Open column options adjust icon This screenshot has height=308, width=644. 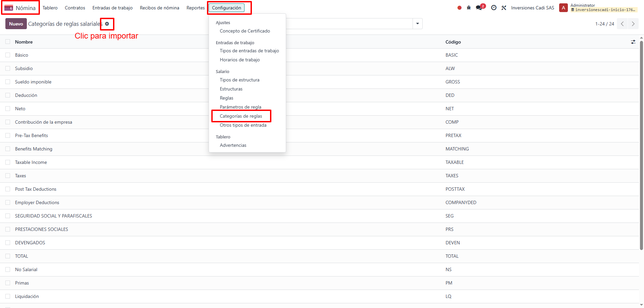coord(633,42)
